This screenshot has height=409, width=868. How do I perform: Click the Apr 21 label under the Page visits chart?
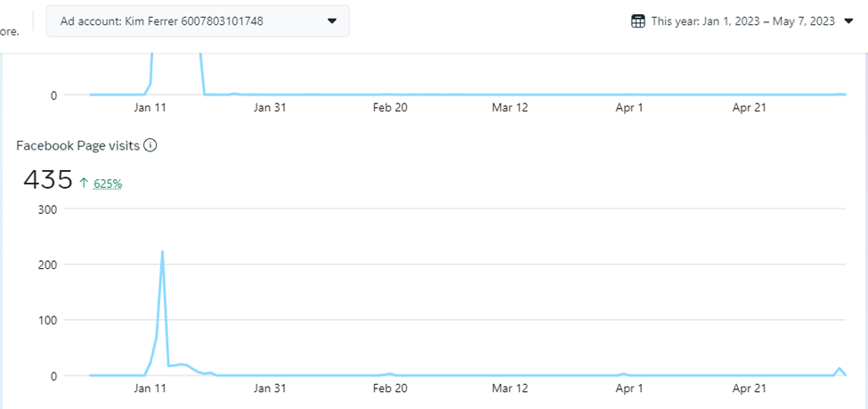tap(749, 389)
